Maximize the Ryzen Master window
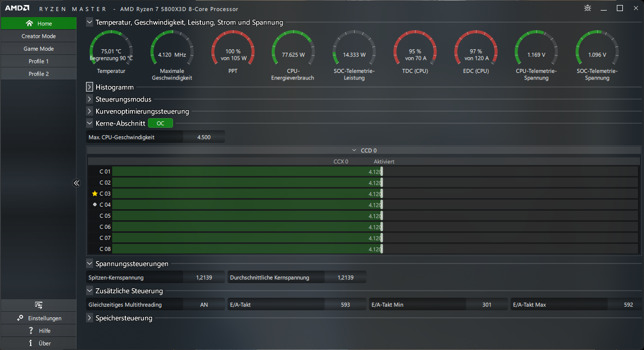The image size is (644, 350). pos(620,8)
